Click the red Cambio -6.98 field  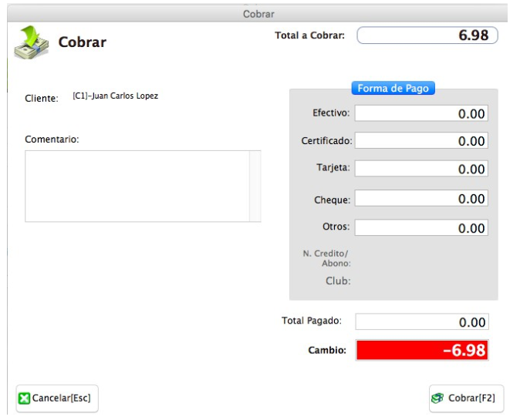click(422, 350)
